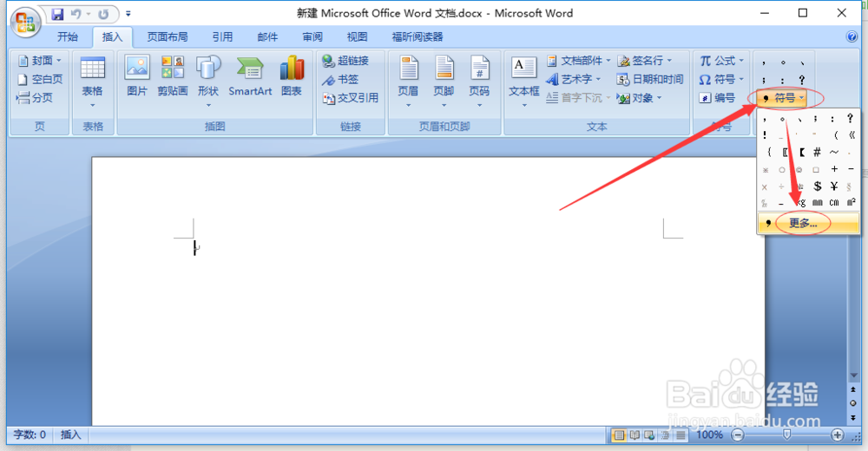The image size is (868, 451).
Task: Insert the $ symbol from the panel
Action: pyautogui.click(x=817, y=186)
